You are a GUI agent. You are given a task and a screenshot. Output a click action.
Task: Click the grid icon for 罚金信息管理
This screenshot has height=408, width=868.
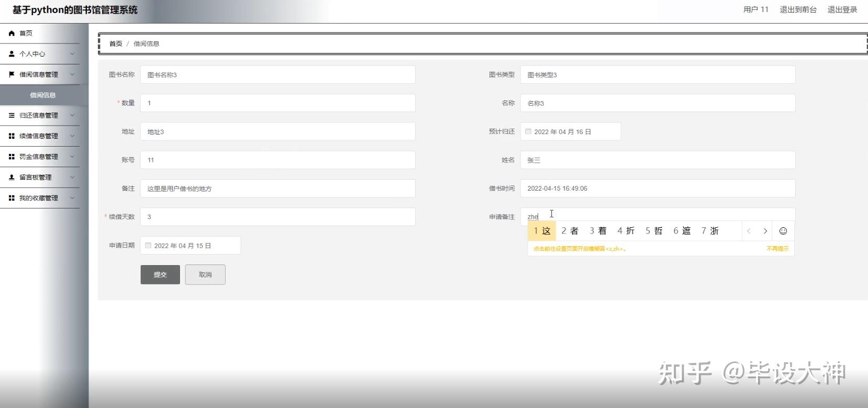click(x=12, y=157)
